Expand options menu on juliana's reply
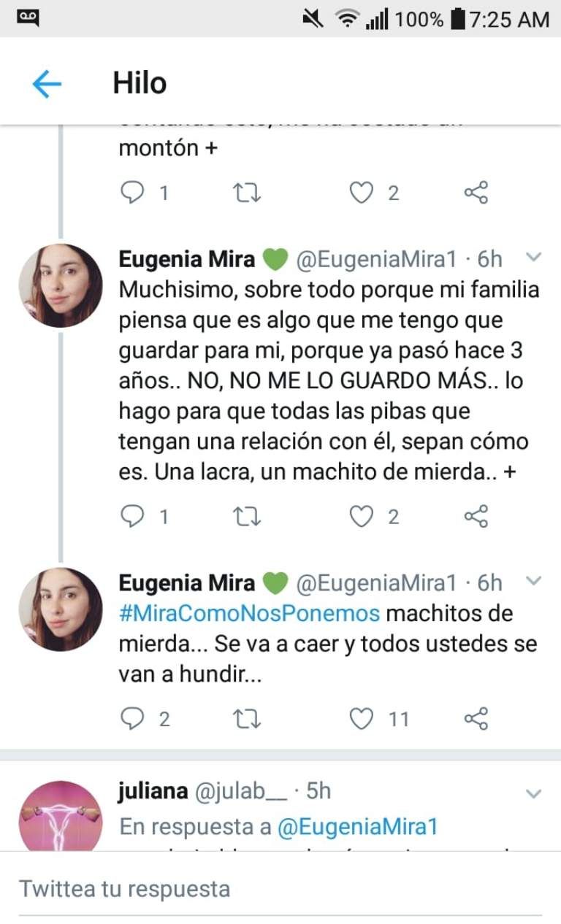561x924 pixels. click(534, 793)
